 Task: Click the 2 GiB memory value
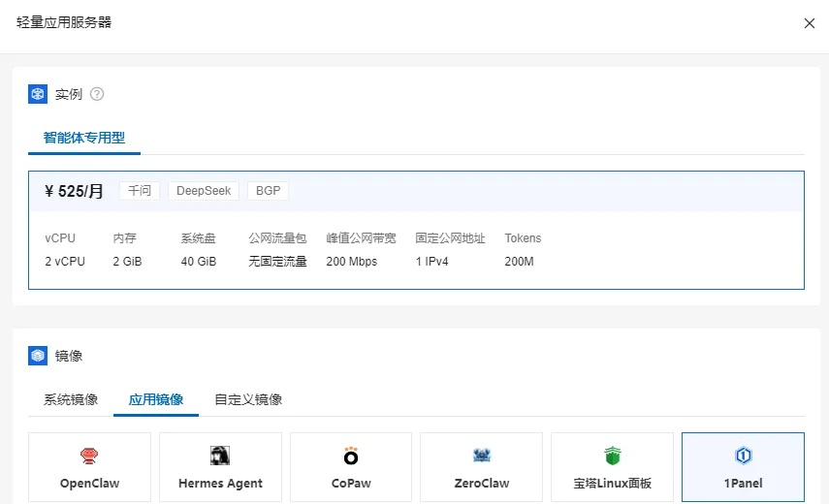click(x=127, y=262)
